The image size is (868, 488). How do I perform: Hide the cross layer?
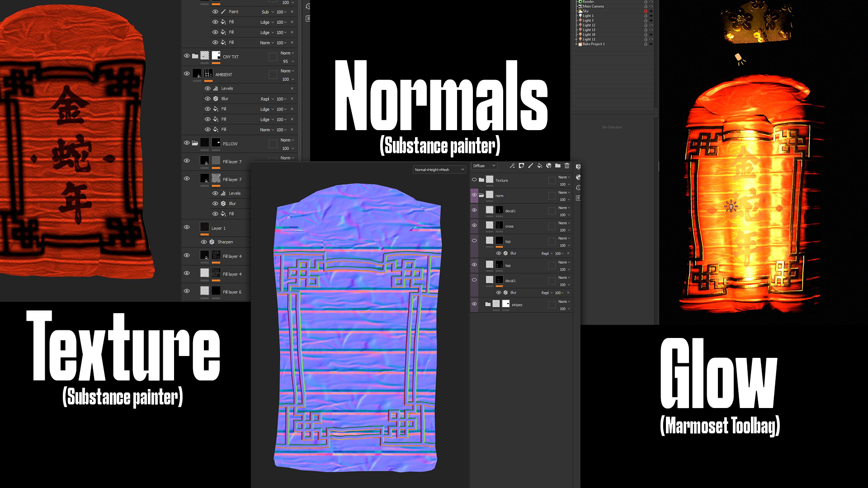474,225
